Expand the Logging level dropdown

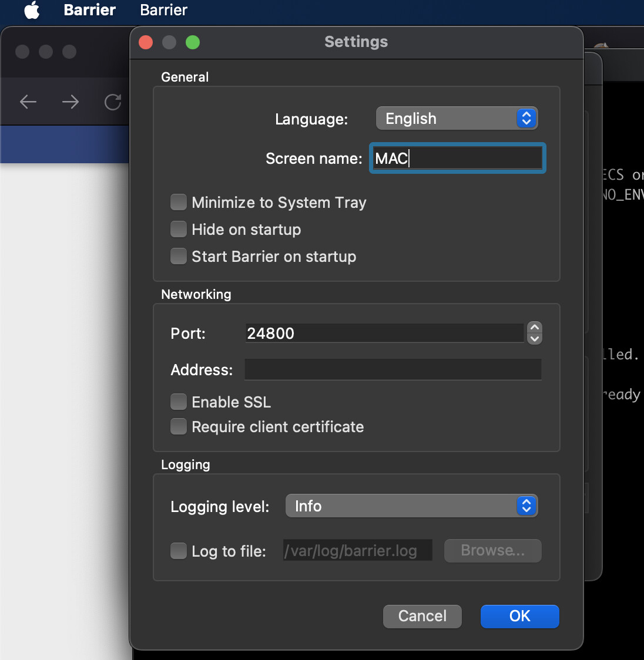coord(411,506)
